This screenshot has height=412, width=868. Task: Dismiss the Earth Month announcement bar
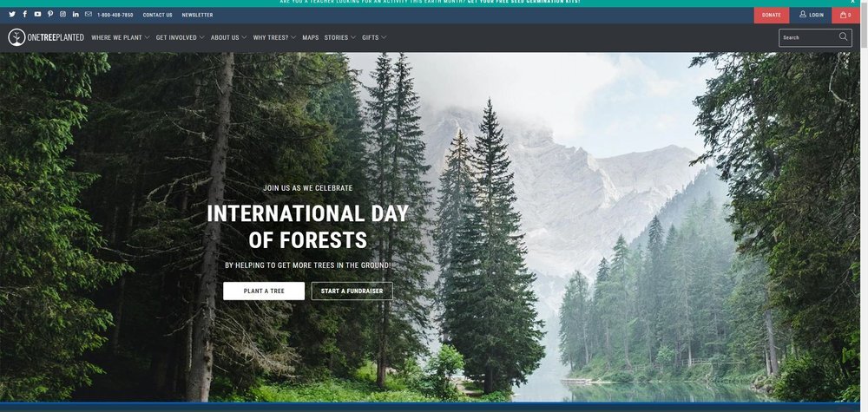[853, 3]
